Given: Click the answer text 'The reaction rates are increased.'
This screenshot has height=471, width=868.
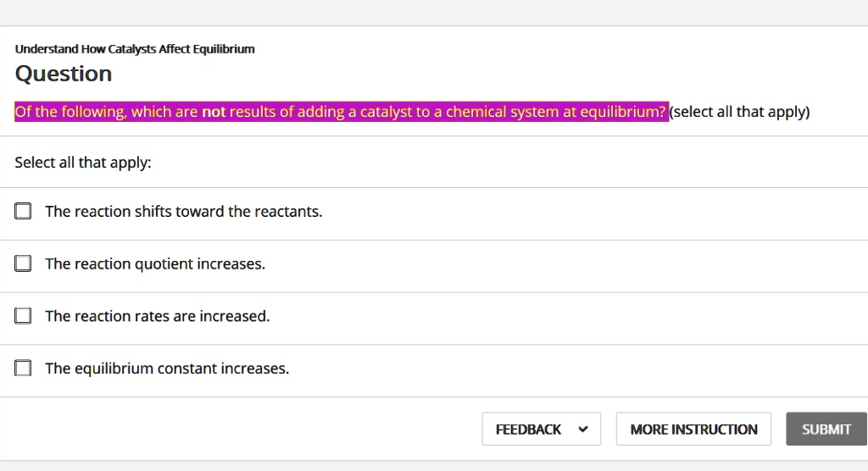Looking at the screenshot, I should pyautogui.click(x=158, y=317).
